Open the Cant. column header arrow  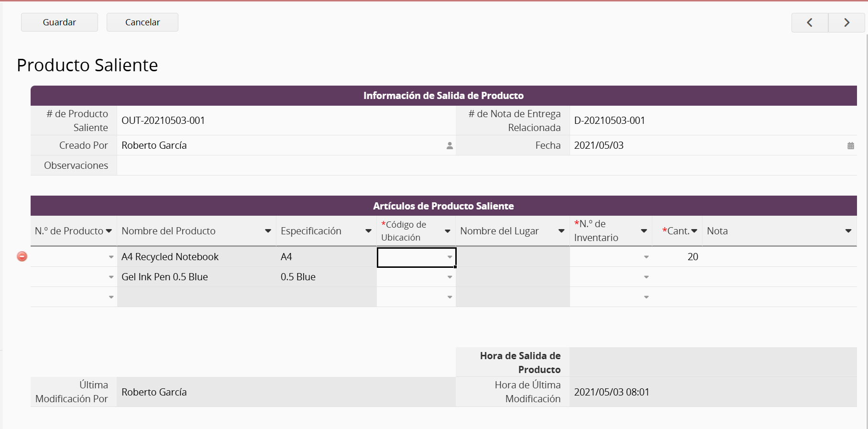coord(694,231)
